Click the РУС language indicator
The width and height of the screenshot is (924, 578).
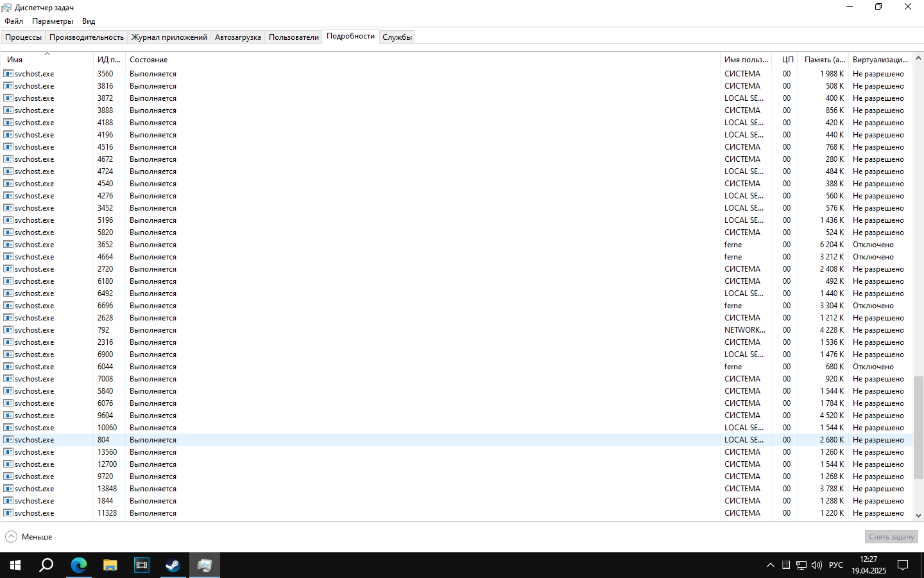click(x=835, y=565)
